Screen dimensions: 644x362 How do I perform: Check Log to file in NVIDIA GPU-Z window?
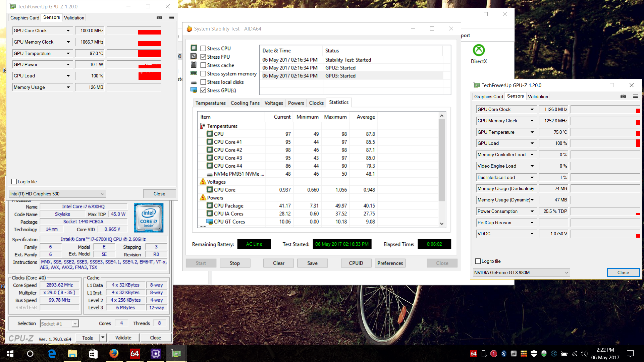(x=478, y=261)
